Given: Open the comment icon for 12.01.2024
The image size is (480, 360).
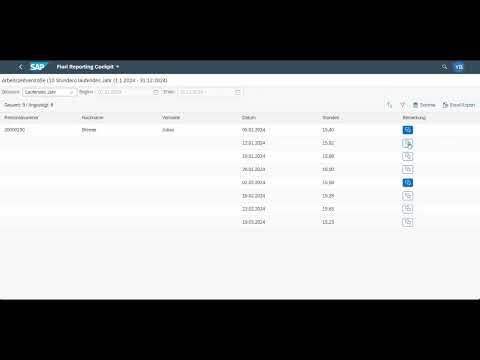Looking at the screenshot, I should 408,143.
